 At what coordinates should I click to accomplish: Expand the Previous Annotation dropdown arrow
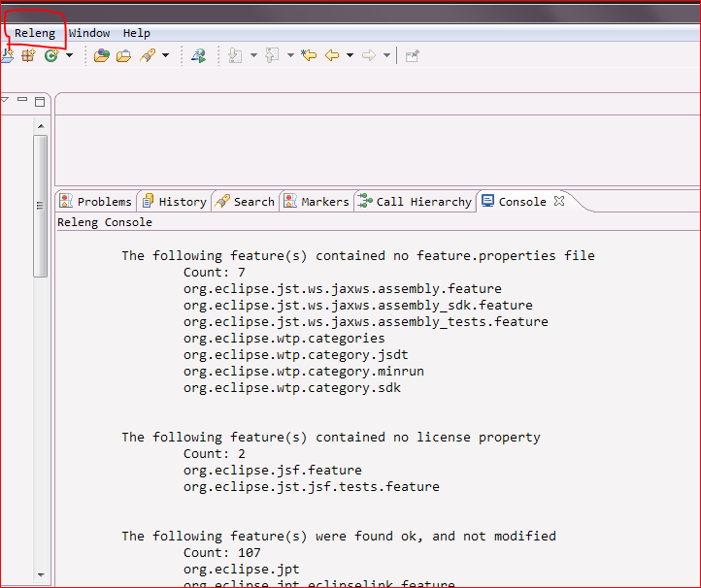click(290, 55)
